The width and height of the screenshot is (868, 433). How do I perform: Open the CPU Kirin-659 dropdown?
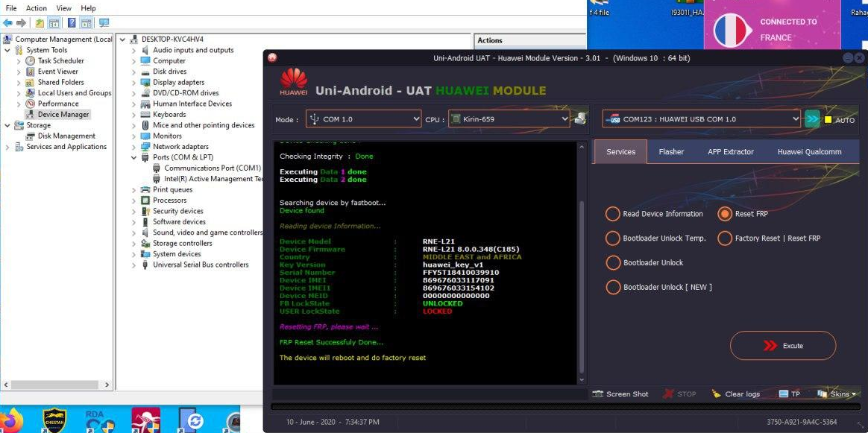(x=509, y=119)
